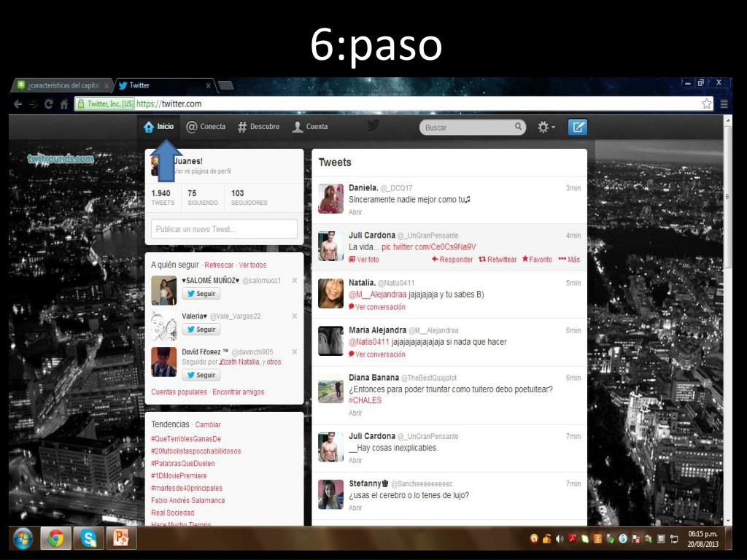Open Skype from the taskbar
The image size is (747, 560).
click(88, 539)
